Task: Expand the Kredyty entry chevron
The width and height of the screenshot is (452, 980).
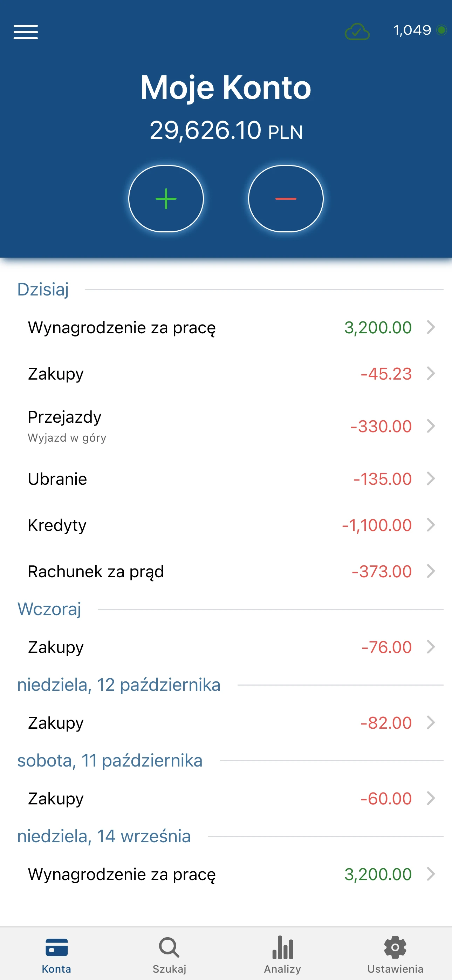Action: tap(431, 525)
